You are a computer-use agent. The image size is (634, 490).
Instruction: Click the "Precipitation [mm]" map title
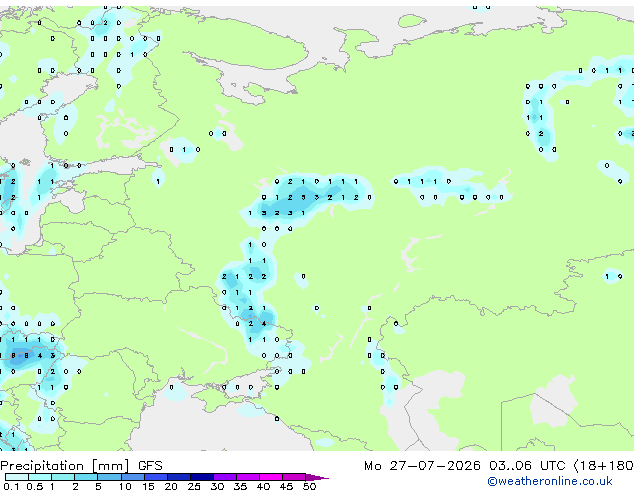pyautogui.click(x=65, y=466)
